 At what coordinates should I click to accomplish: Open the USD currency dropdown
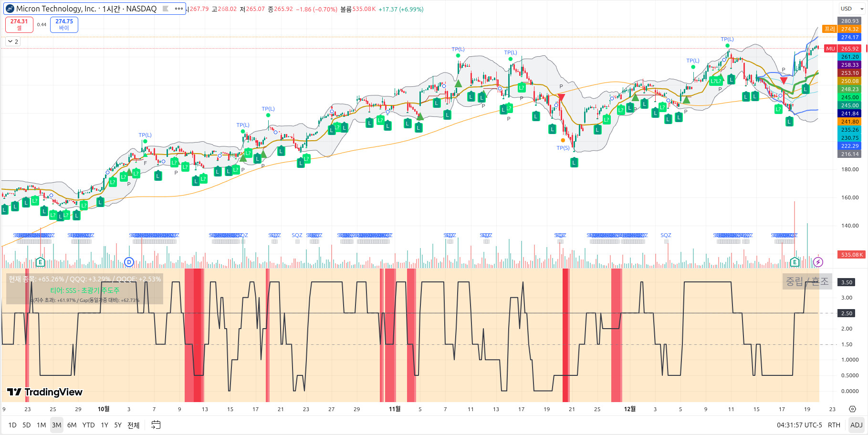852,9
